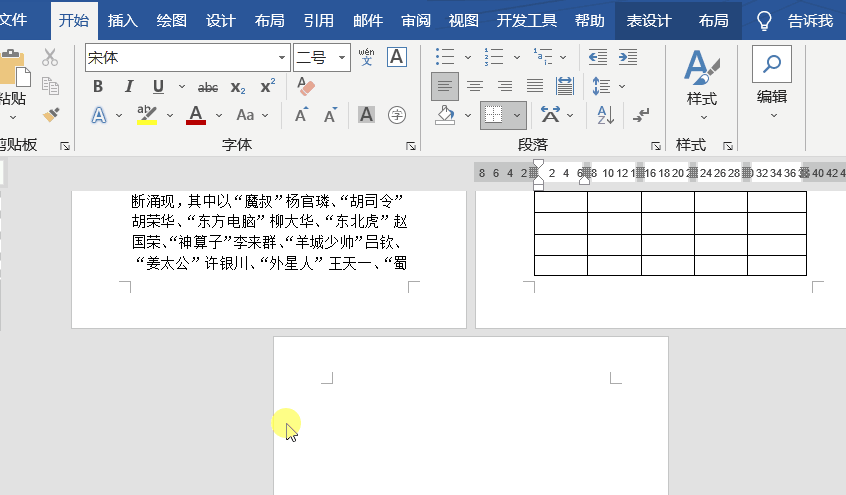846x495 pixels.
Task: Apply character border icon
Action: [x=397, y=57]
